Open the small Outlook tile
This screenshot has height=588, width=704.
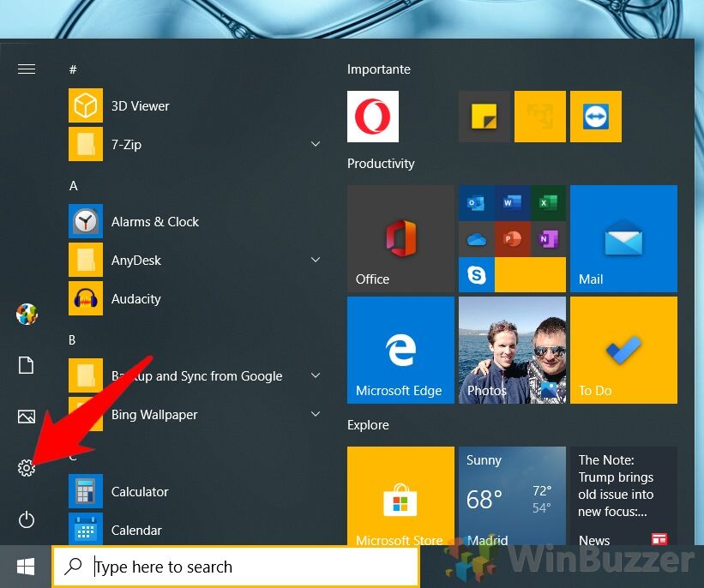pyautogui.click(x=477, y=203)
